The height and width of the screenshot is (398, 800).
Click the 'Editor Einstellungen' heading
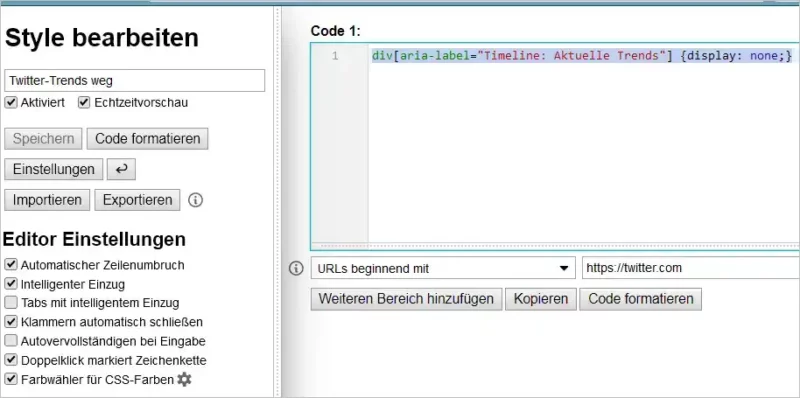(x=94, y=239)
